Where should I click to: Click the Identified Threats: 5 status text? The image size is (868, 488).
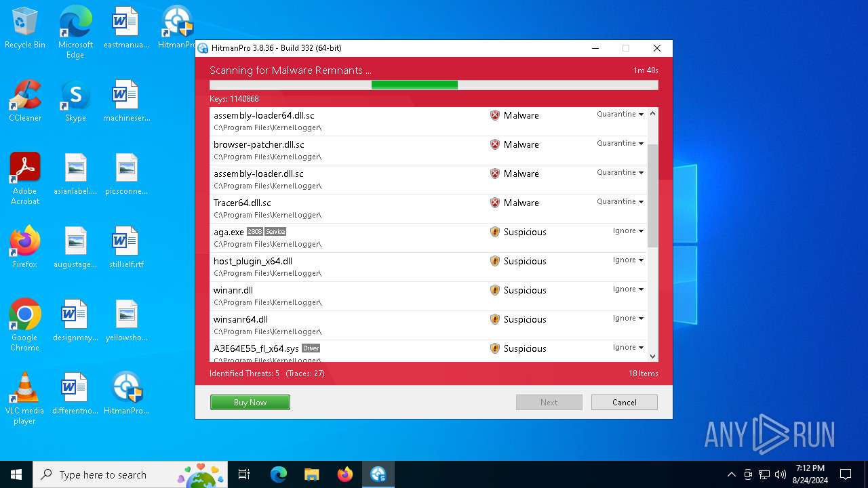pyautogui.click(x=244, y=373)
